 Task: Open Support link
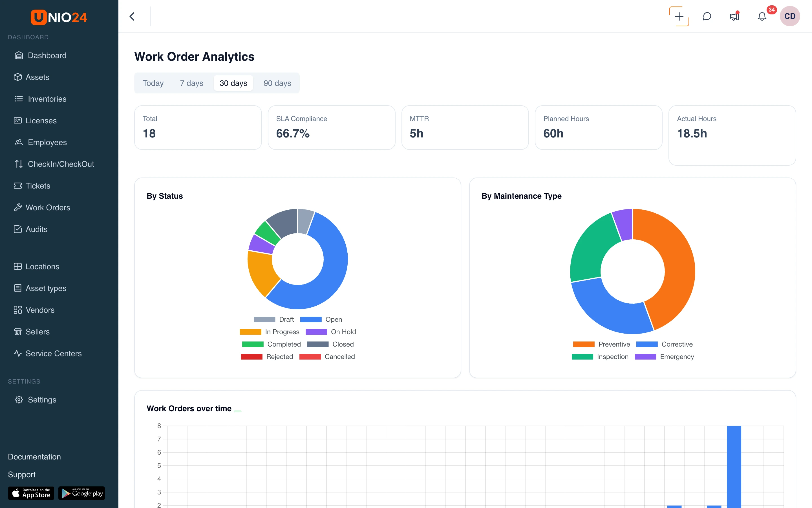click(21, 474)
